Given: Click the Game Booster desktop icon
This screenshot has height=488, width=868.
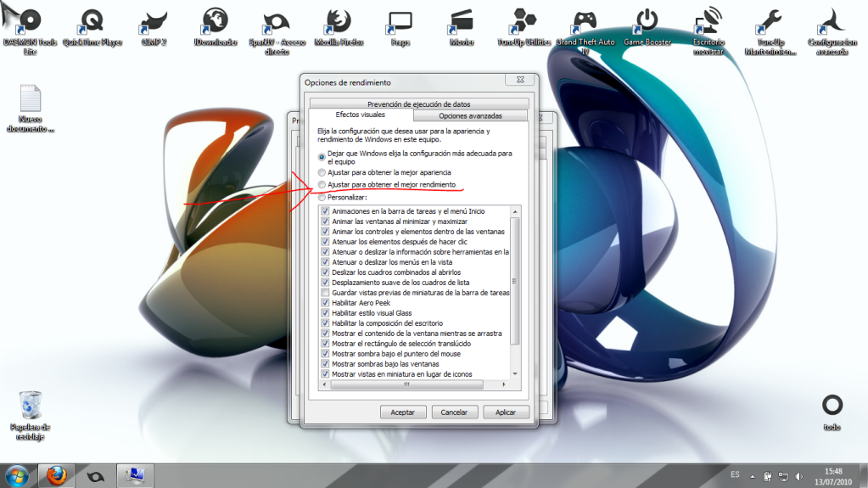Looking at the screenshot, I should tap(647, 21).
